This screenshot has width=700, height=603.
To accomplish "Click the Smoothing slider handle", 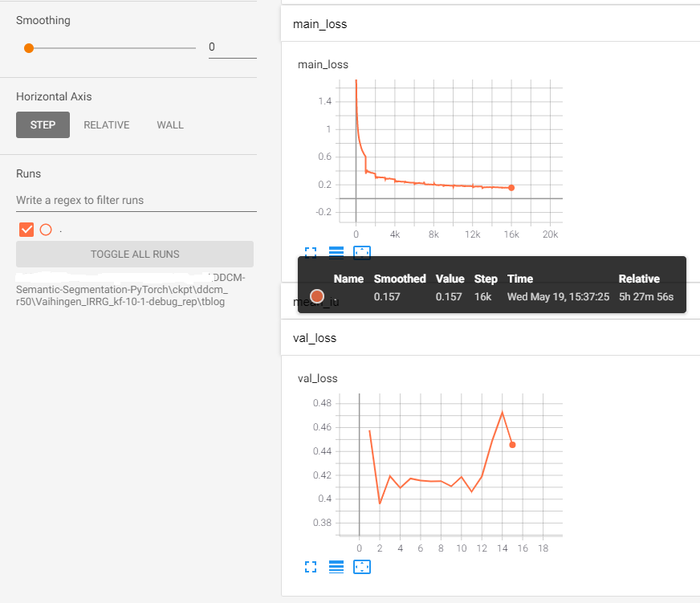I will (x=29, y=48).
